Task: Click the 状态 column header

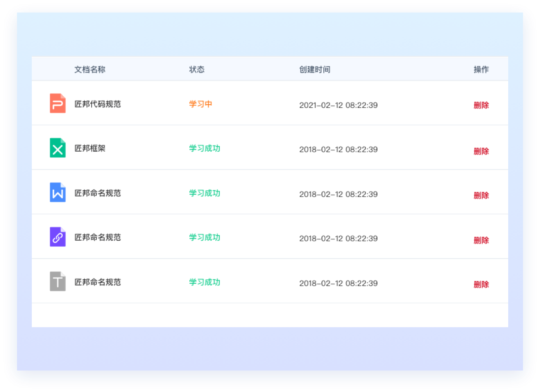Action: click(x=197, y=69)
